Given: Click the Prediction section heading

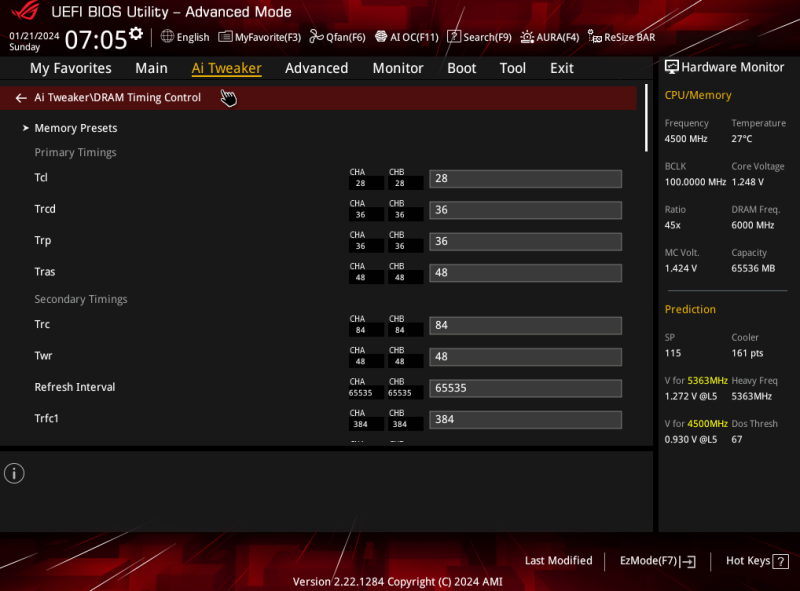Looking at the screenshot, I should click(x=690, y=309).
